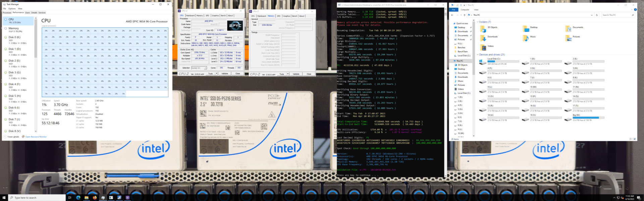Open the Videos folder under Folders (7)

pyautogui.click(x=487, y=47)
